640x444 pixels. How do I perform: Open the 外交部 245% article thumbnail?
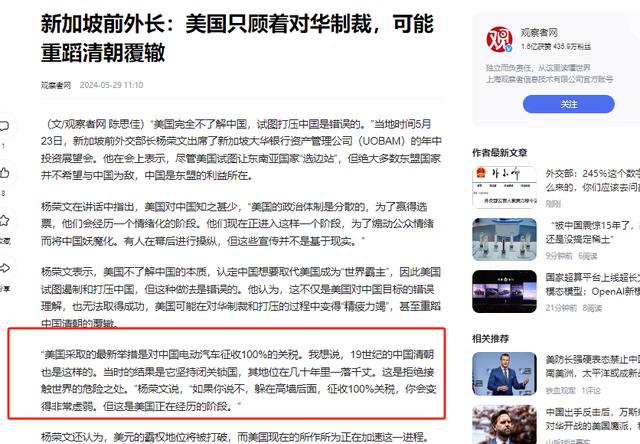click(x=504, y=187)
